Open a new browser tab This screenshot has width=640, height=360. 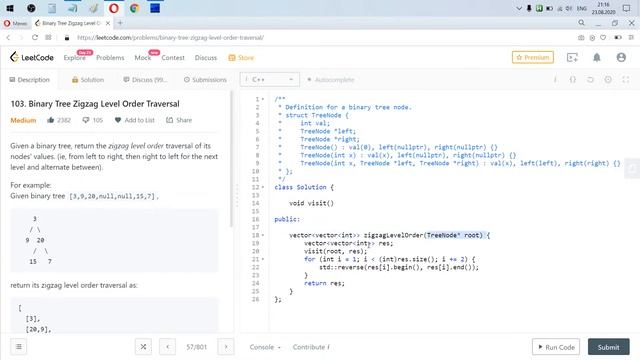point(120,23)
